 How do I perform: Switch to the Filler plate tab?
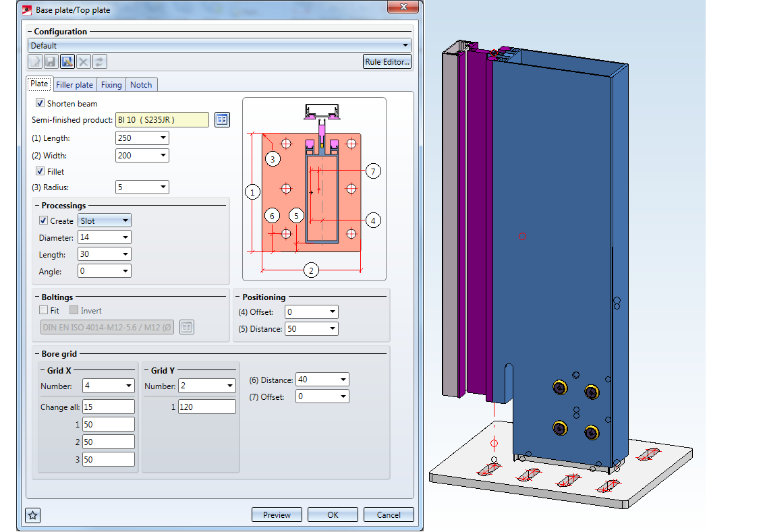point(74,85)
